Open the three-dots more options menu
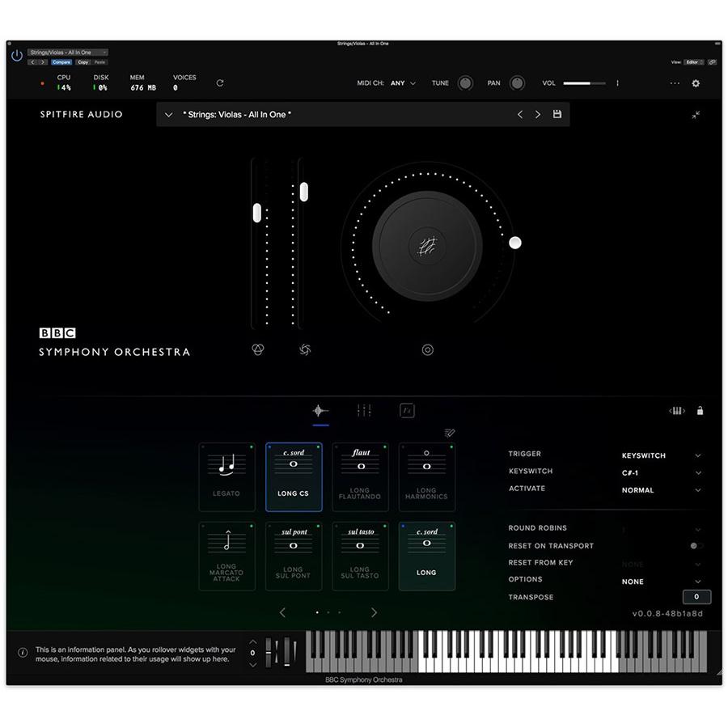 pos(675,83)
